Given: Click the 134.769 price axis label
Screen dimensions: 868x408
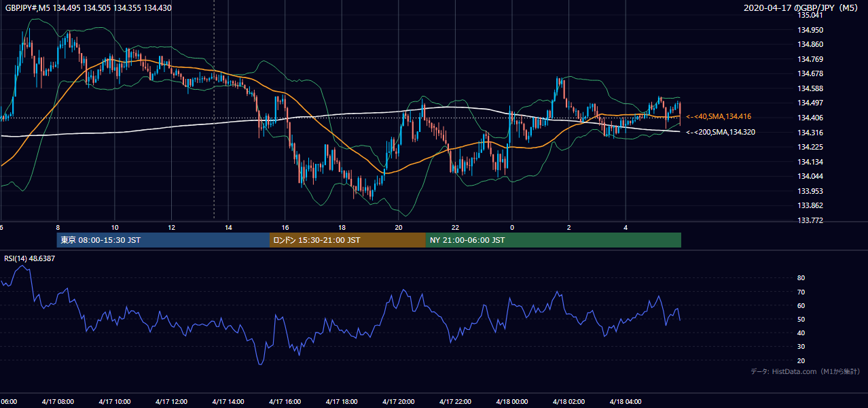Looking at the screenshot, I should (810, 59).
